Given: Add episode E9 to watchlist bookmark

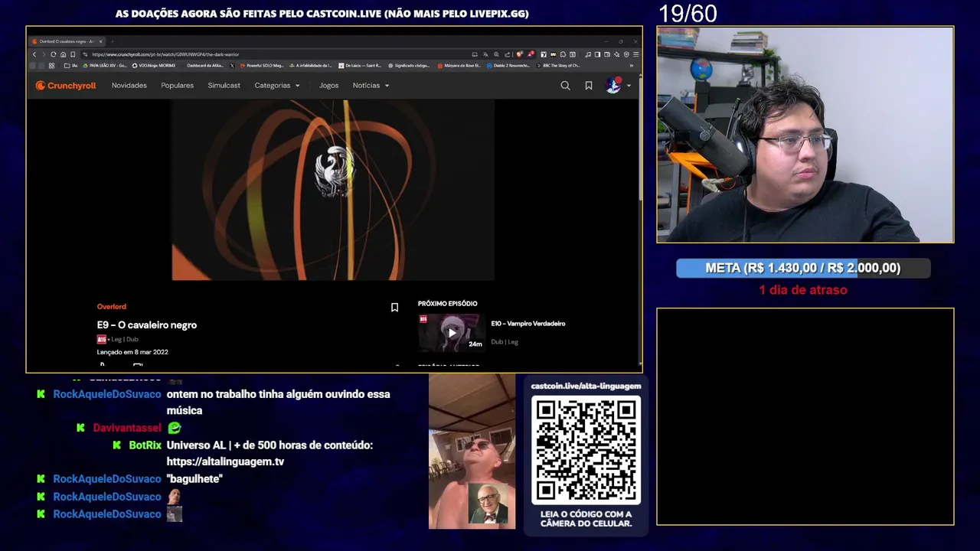Looking at the screenshot, I should (394, 308).
